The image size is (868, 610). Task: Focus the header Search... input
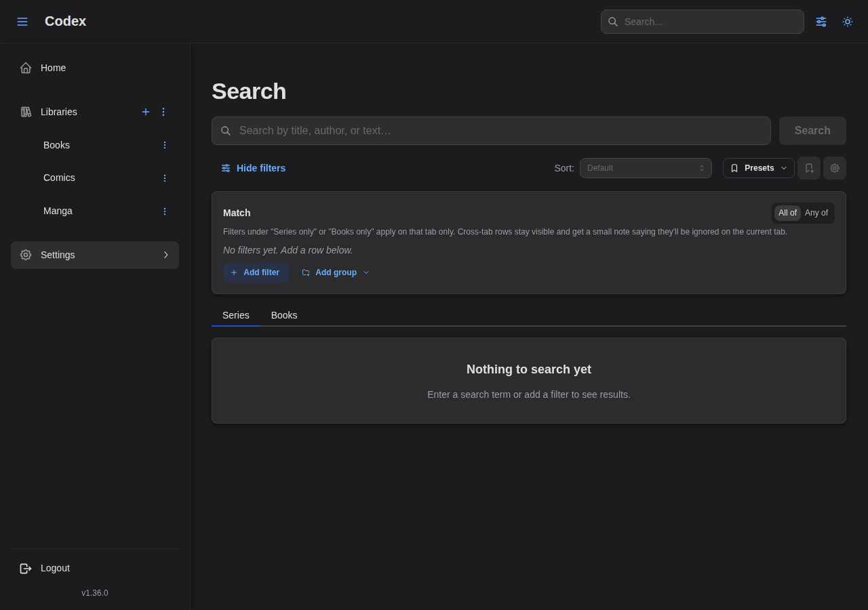[703, 22]
